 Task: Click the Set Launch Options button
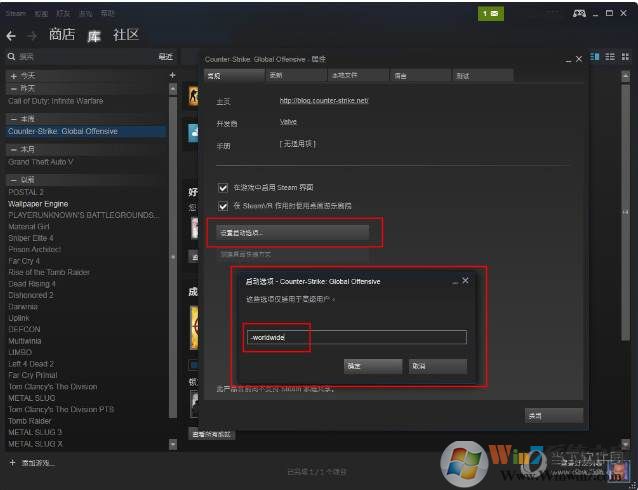[x=293, y=233]
